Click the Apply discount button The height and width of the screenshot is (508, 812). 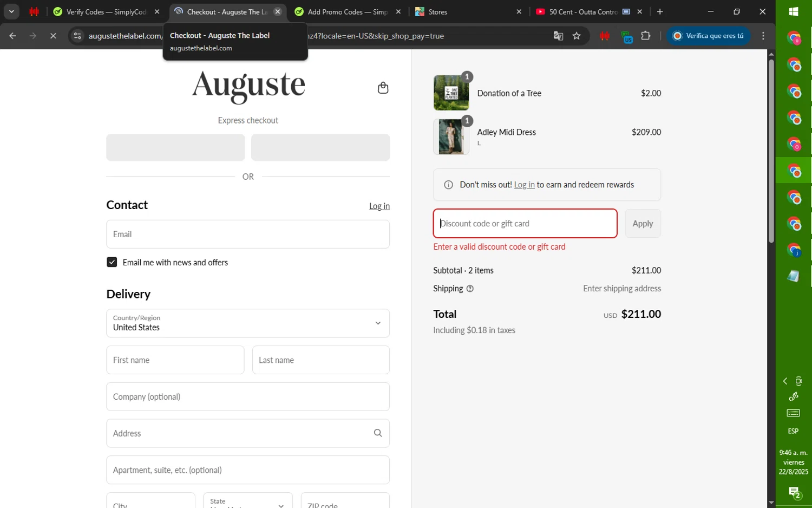[x=643, y=224]
